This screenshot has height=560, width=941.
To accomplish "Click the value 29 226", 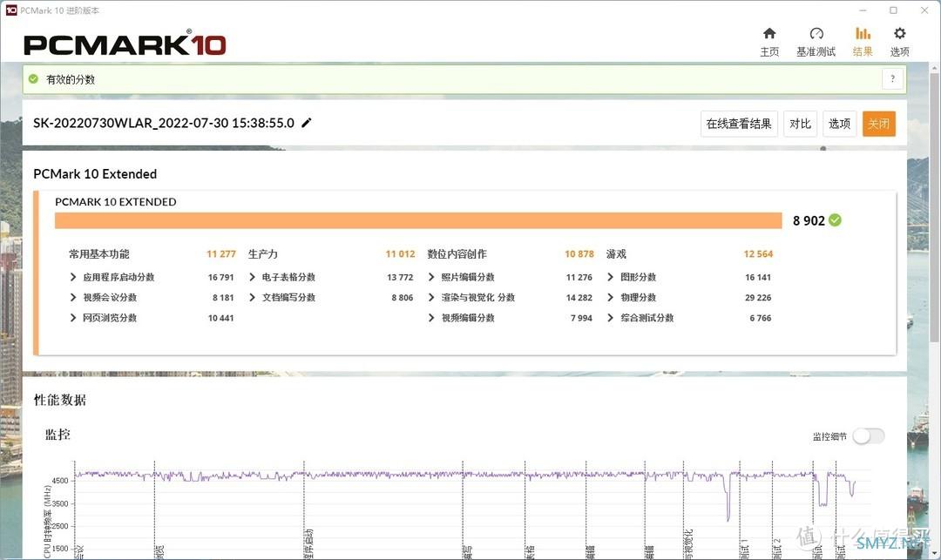I will tap(758, 297).
